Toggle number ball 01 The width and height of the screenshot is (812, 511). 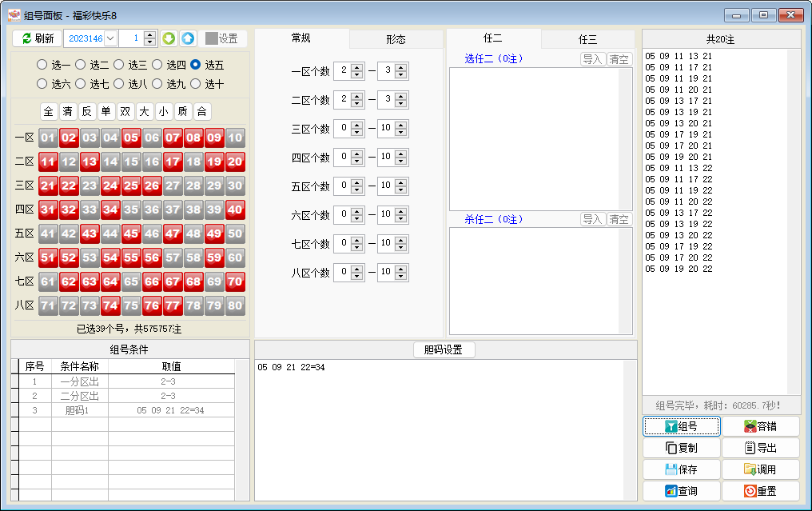click(48, 138)
